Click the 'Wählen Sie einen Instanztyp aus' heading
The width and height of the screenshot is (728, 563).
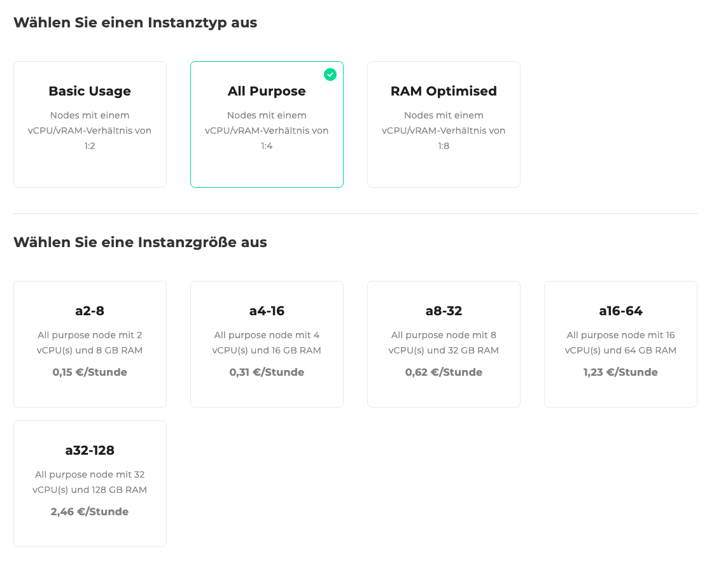pyautogui.click(x=135, y=23)
